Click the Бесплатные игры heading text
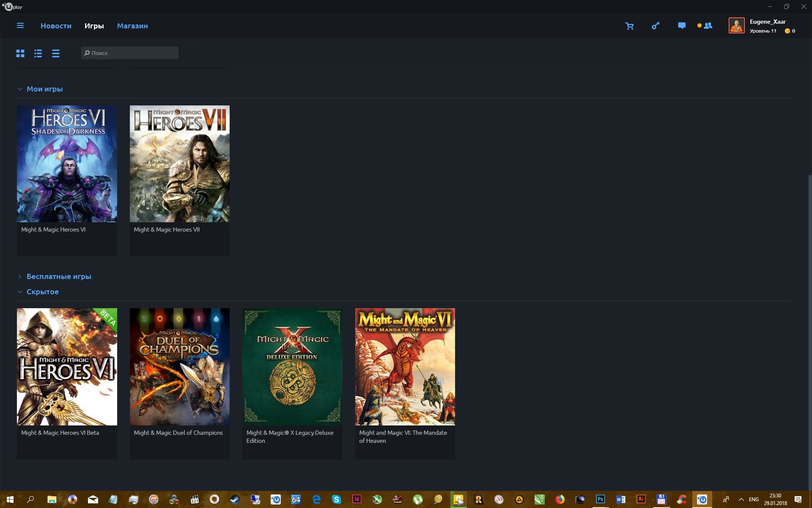This screenshot has width=812, height=508. pos(59,276)
